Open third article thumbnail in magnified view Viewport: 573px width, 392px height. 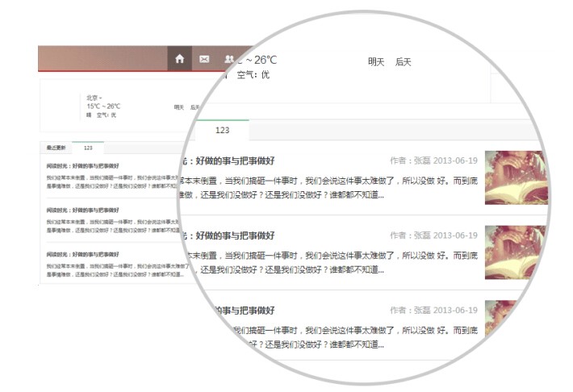(x=510, y=323)
